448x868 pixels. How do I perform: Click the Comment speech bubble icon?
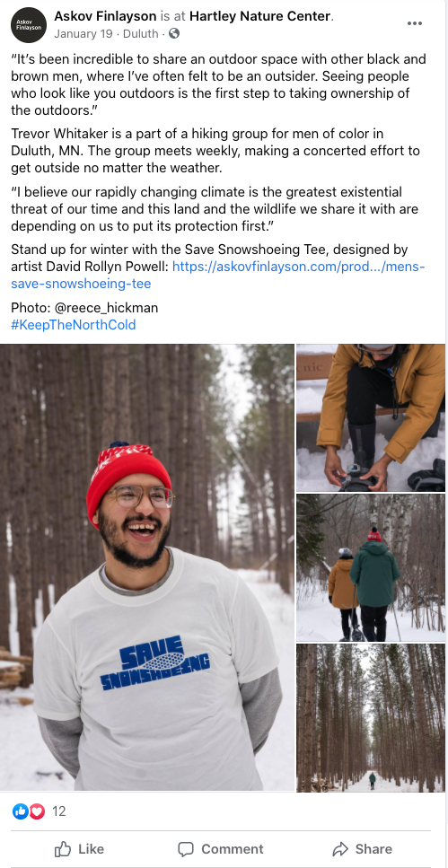click(186, 849)
